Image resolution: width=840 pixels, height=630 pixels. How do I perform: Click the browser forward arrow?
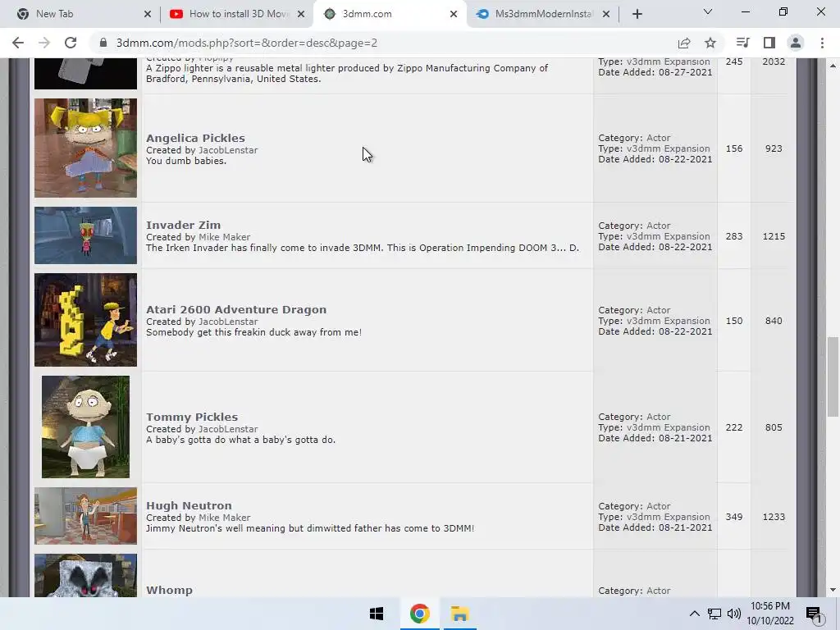click(44, 43)
